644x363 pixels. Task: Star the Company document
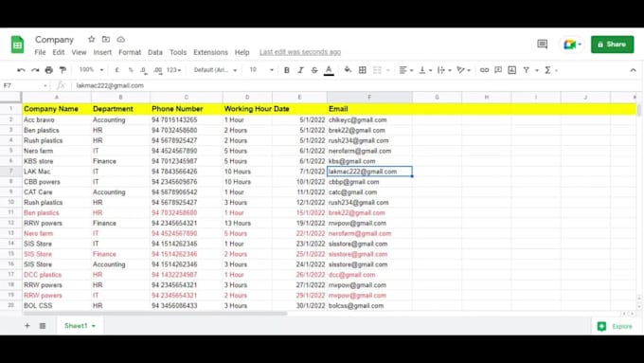click(x=91, y=40)
